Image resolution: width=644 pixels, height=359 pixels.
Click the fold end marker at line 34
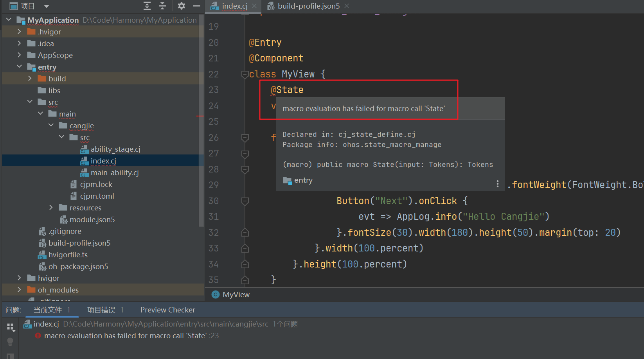[245, 264]
